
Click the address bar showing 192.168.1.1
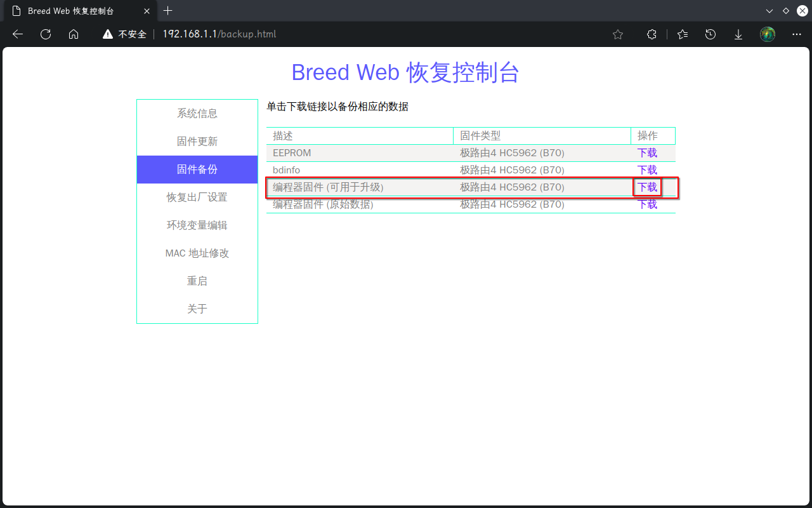click(x=219, y=34)
